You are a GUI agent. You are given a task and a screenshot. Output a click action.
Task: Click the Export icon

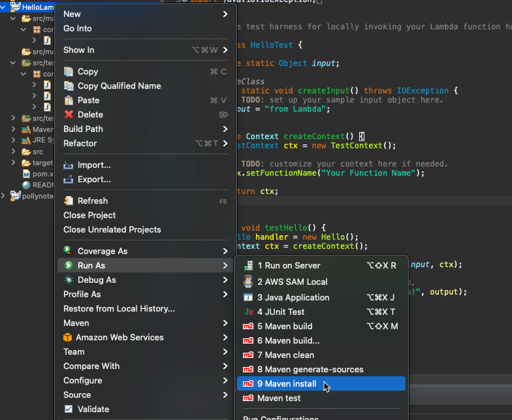(68, 179)
